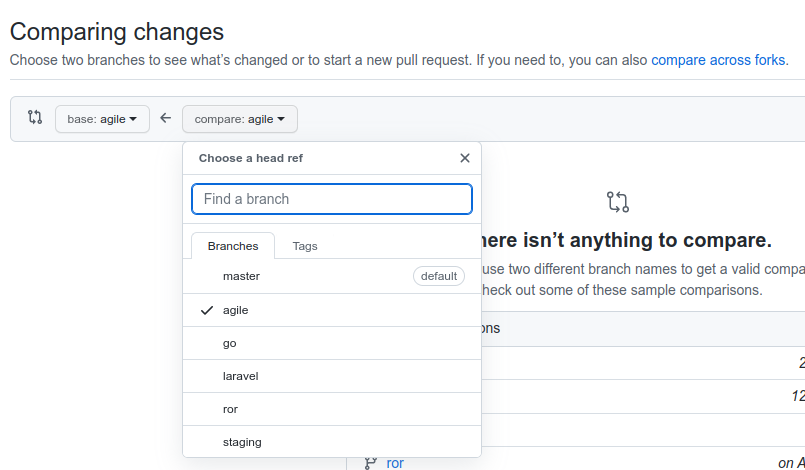Select ror in the branch dropdown list
805x470 pixels.
point(230,409)
